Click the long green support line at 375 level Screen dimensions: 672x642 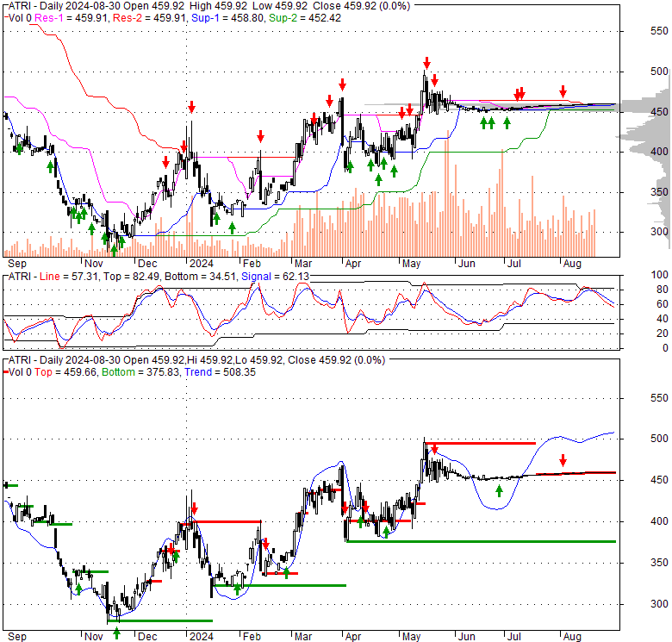click(482, 542)
